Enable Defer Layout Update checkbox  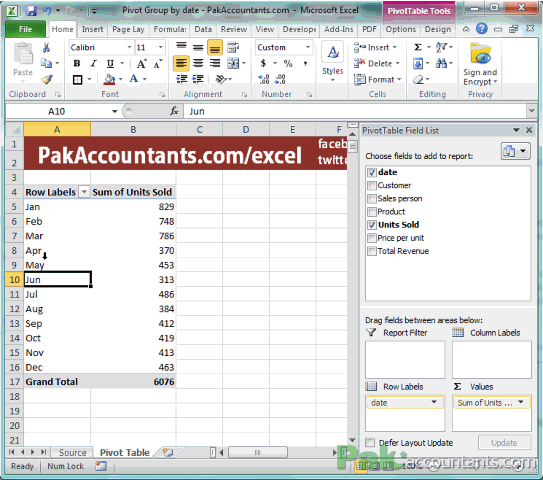(370, 442)
